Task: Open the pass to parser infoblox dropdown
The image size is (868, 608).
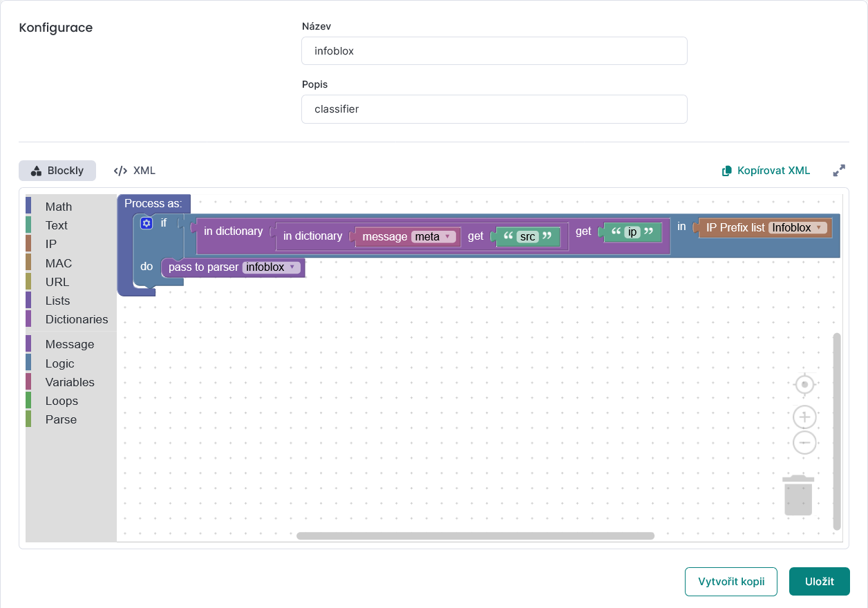Action: [271, 267]
